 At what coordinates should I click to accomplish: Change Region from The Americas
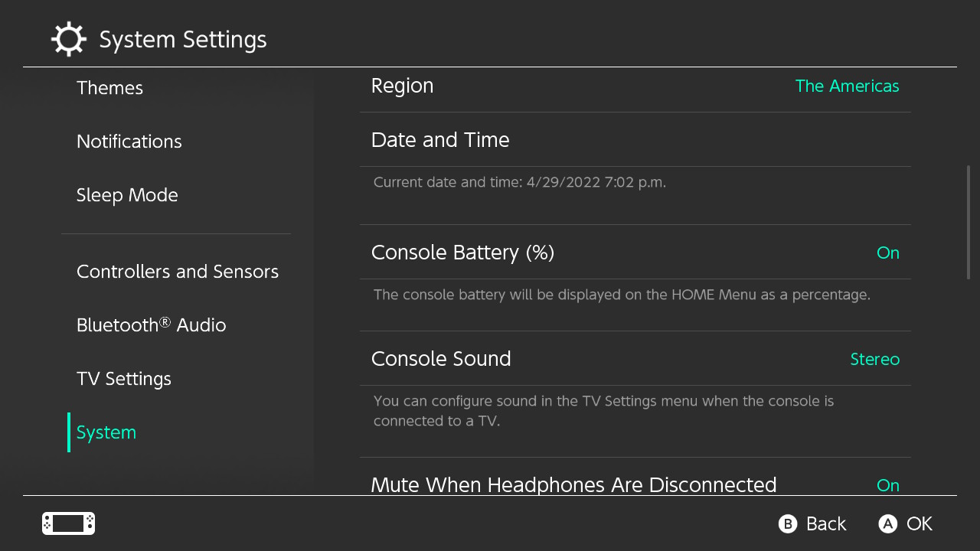coord(847,86)
